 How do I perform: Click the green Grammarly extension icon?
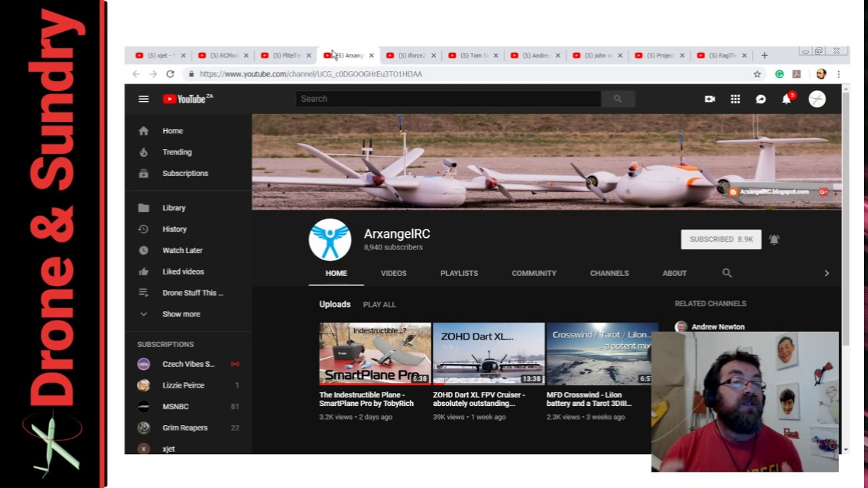779,74
